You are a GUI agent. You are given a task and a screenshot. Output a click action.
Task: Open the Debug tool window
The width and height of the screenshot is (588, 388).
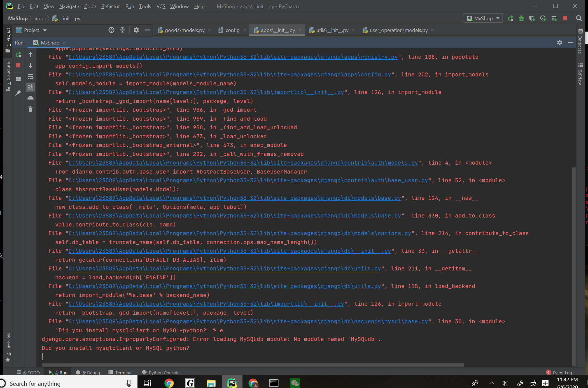point(88,372)
